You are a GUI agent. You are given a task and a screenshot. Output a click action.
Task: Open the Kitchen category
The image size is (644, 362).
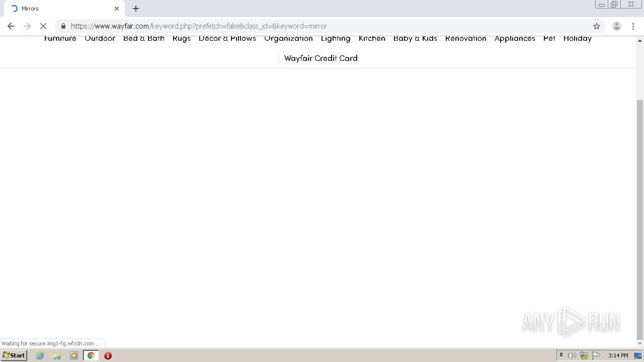[x=372, y=38]
